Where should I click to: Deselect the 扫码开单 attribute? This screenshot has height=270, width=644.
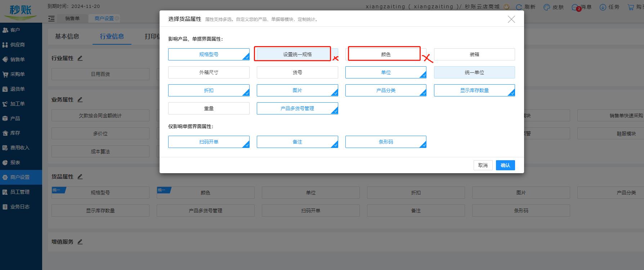[209, 142]
